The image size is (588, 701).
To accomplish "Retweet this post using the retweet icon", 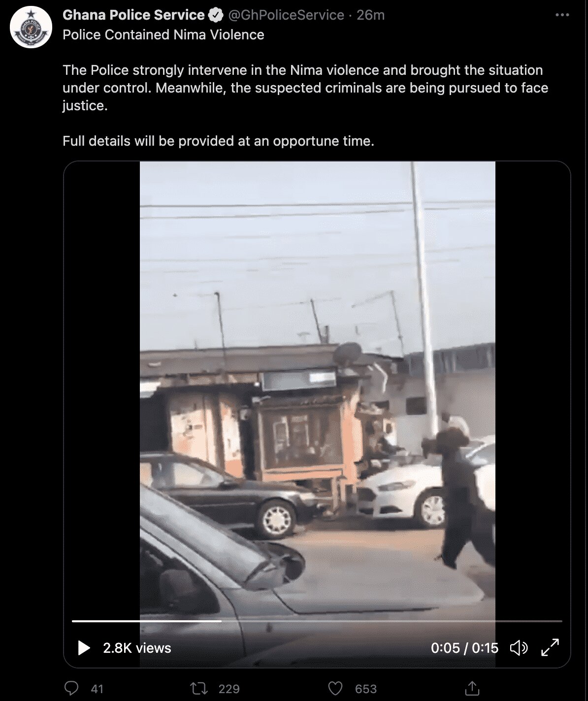I will (199, 688).
